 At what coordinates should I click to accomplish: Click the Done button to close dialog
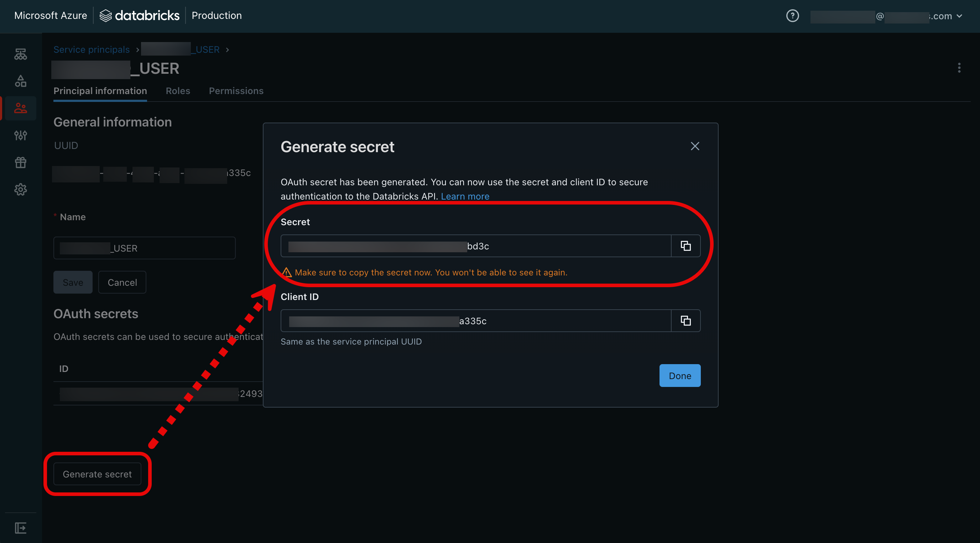(x=680, y=375)
